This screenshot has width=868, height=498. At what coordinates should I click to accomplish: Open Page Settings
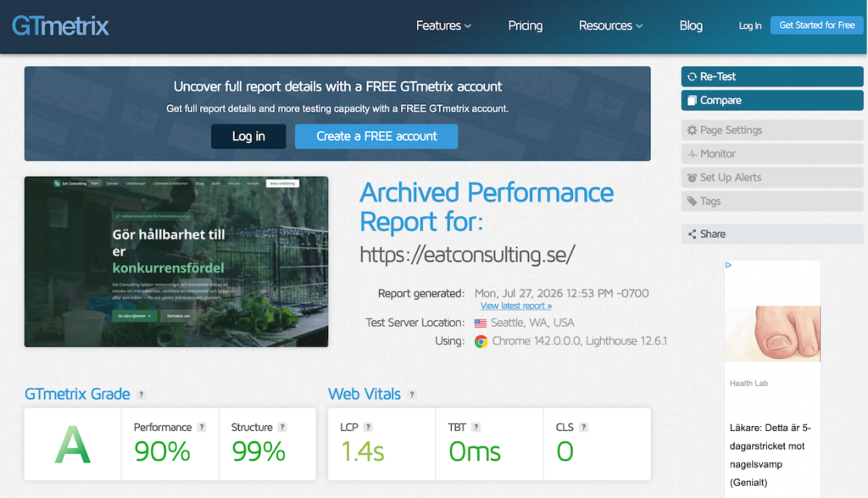[772, 130]
